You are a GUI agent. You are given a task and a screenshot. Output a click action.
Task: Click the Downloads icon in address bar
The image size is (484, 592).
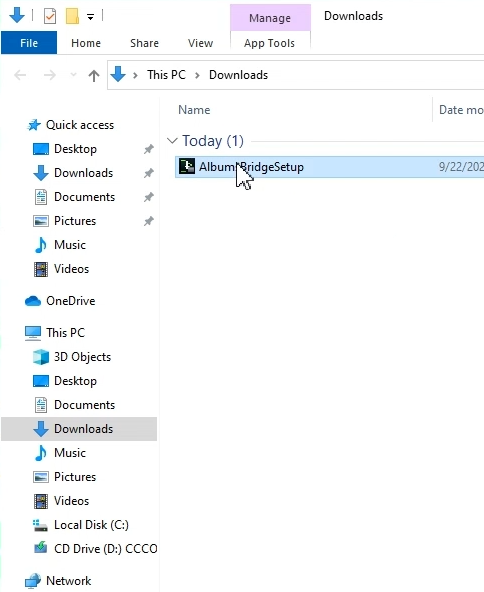point(118,74)
